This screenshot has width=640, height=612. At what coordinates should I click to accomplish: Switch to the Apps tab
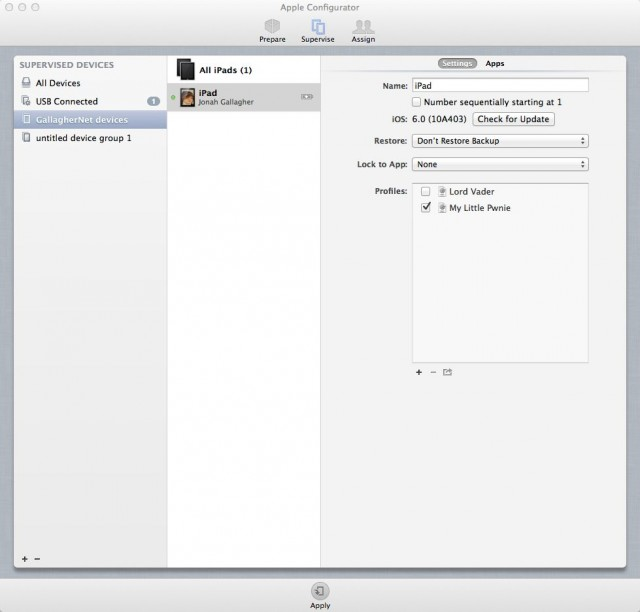[495, 63]
